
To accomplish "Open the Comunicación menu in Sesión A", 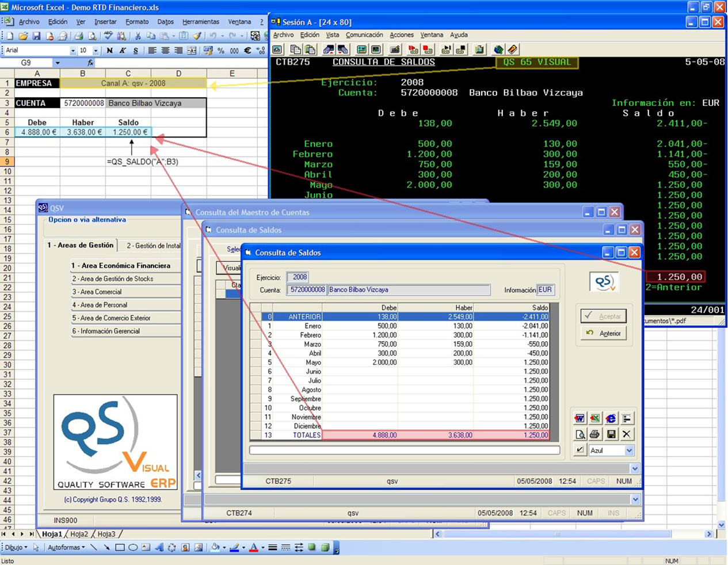I will pyautogui.click(x=364, y=35).
